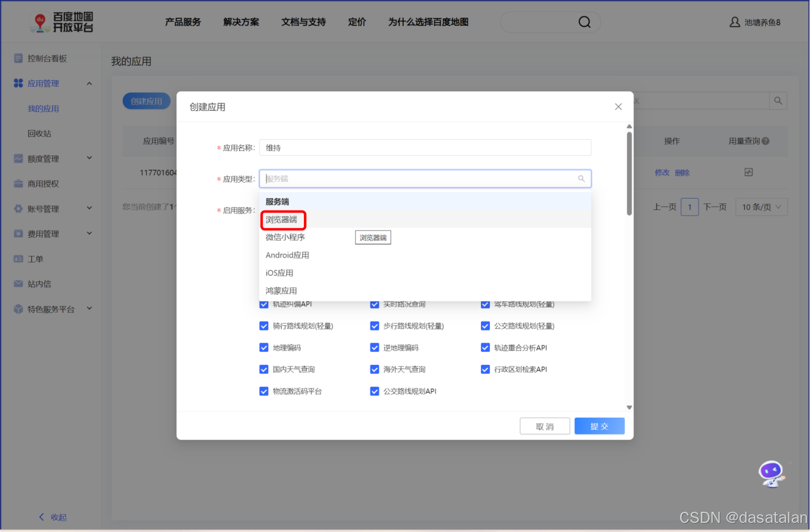
Task: Select 浏览器端 from the type list
Action: [425, 220]
